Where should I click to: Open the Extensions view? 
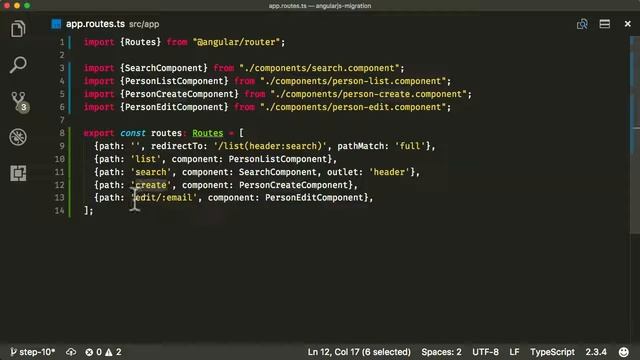pyautogui.click(x=18, y=173)
